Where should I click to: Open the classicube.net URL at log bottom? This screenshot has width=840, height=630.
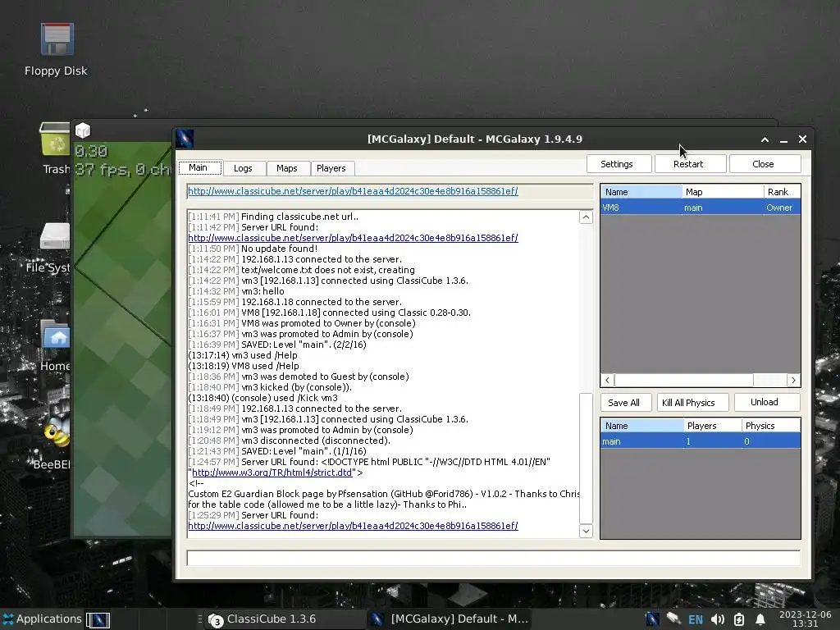[x=353, y=526]
